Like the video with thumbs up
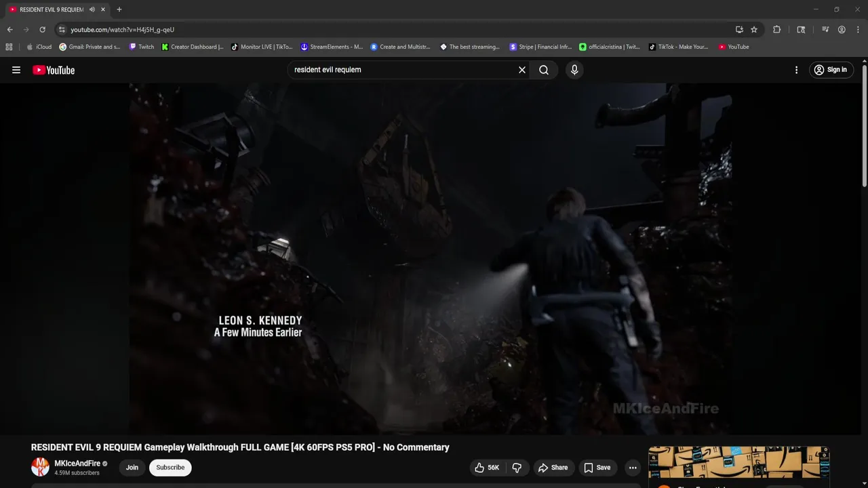Viewport: 868px width, 488px height. [487, 468]
